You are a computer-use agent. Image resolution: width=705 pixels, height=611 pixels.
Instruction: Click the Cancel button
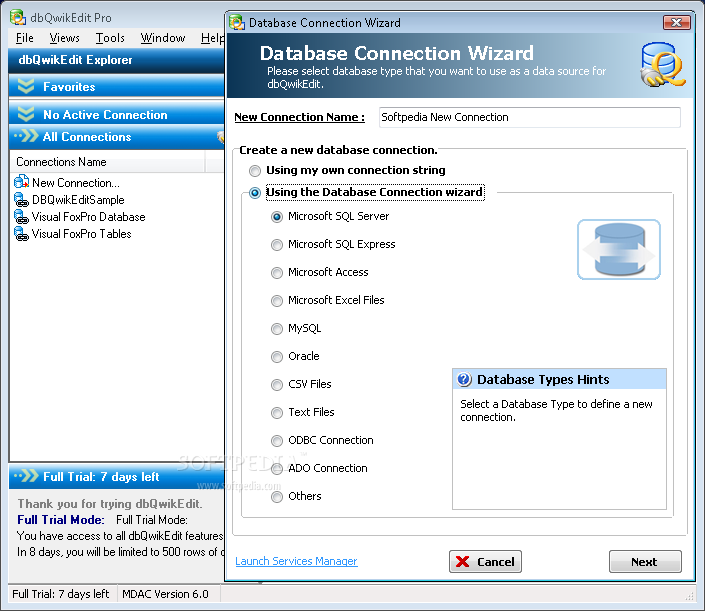coord(485,562)
